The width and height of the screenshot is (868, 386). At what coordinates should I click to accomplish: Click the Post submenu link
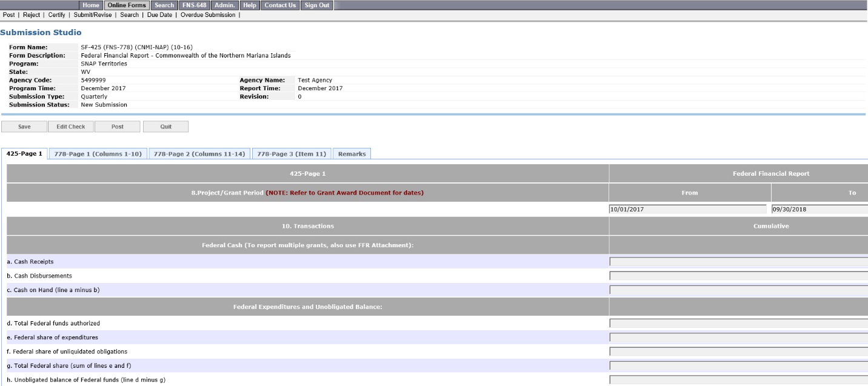pos(8,15)
